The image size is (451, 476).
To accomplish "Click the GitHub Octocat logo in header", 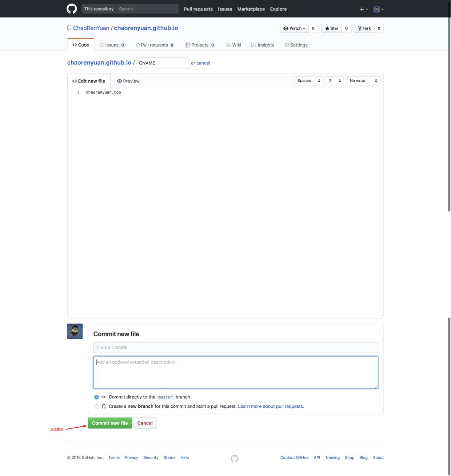I will (71, 8).
